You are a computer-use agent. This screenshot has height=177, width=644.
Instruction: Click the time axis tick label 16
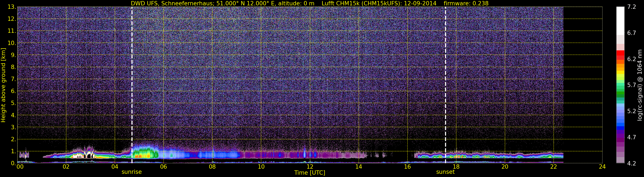coord(407,167)
